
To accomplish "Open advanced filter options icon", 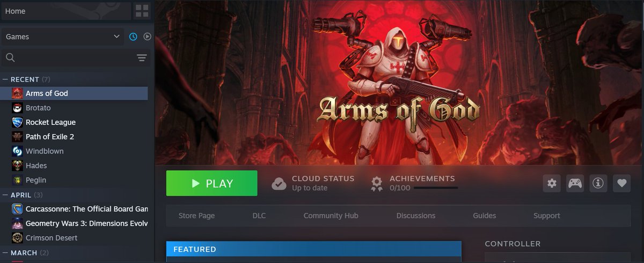I will [142, 58].
